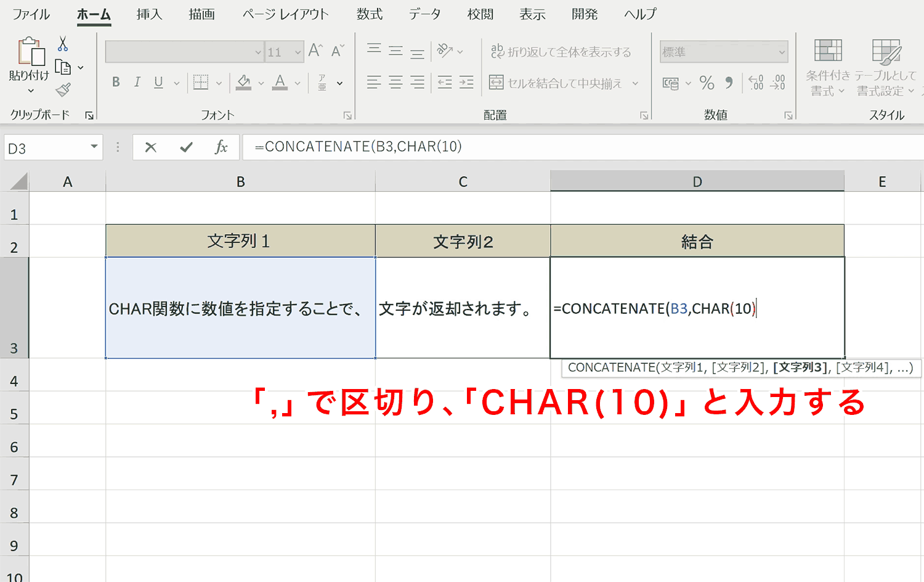Open the ファイル tab
The width and height of the screenshot is (924, 582).
(31, 14)
